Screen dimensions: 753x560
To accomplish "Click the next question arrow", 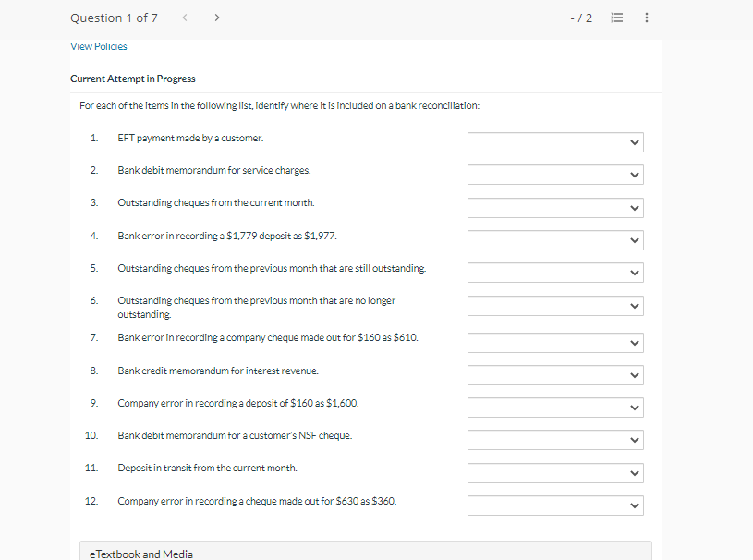I will tap(216, 17).
